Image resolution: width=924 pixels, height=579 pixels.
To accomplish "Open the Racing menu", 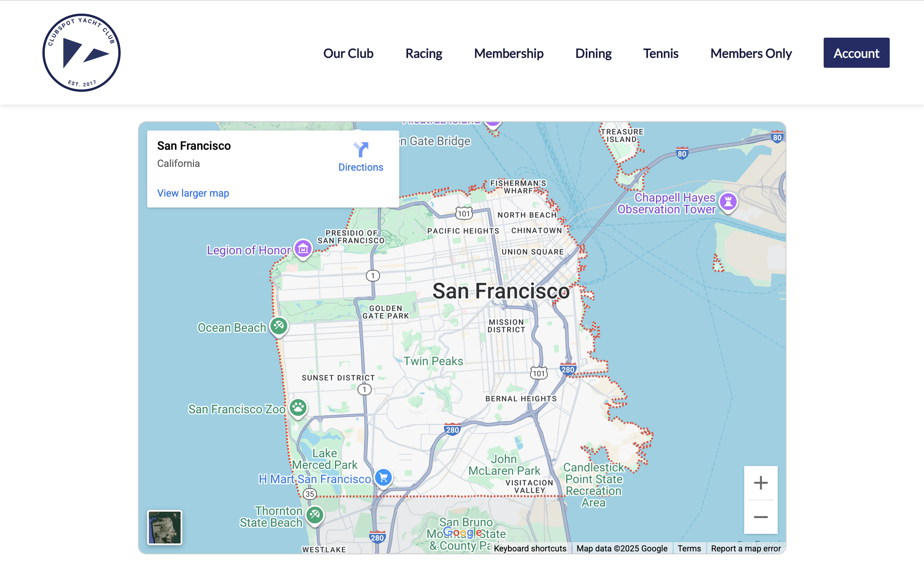I will 424,53.
